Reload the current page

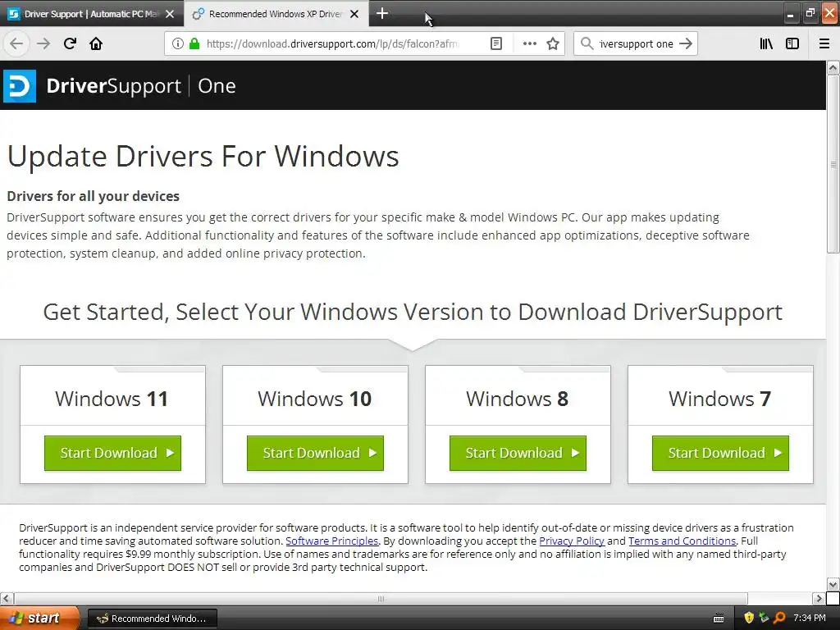pos(70,43)
